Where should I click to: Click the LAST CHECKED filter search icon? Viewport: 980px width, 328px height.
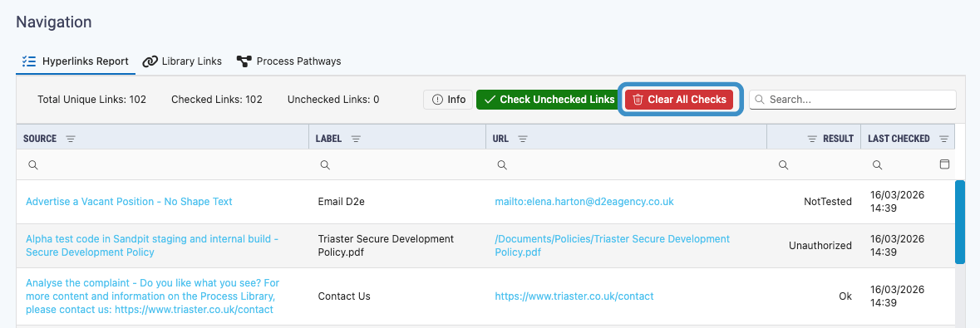(x=877, y=165)
